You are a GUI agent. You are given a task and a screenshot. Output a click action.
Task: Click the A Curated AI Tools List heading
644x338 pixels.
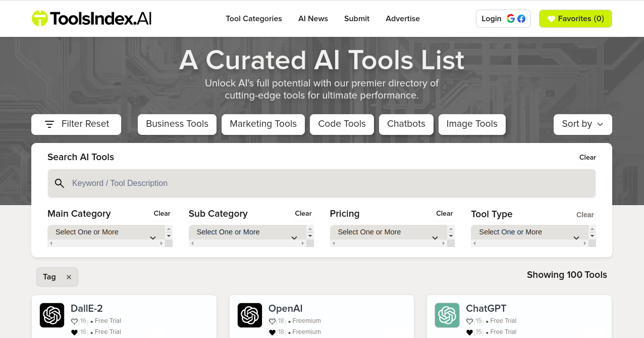[322, 60]
